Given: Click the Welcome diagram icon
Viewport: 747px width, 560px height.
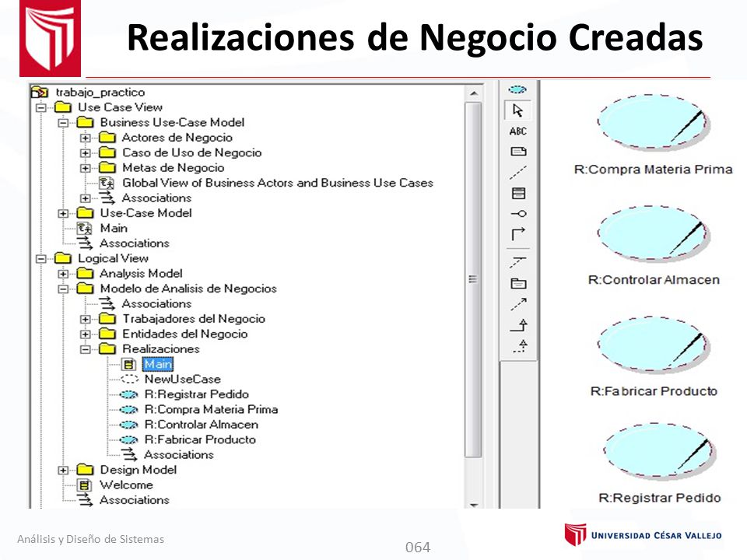Looking at the screenshot, I should pyautogui.click(x=84, y=485).
